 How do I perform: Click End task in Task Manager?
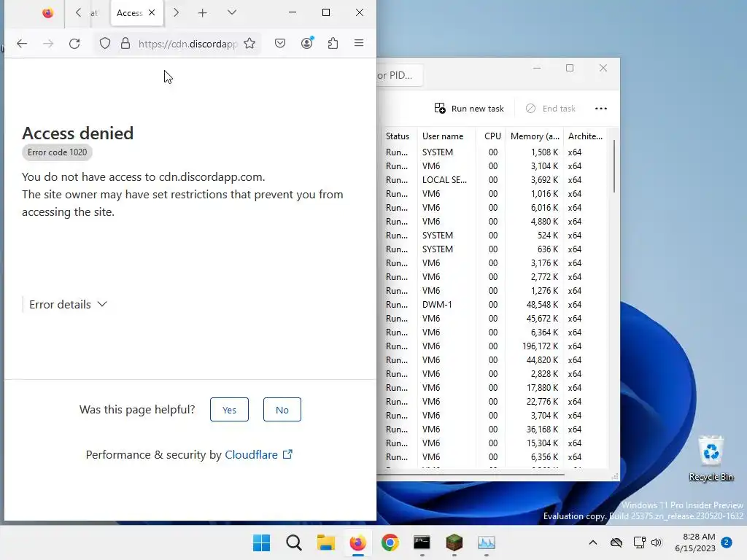pyautogui.click(x=551, y=109)
